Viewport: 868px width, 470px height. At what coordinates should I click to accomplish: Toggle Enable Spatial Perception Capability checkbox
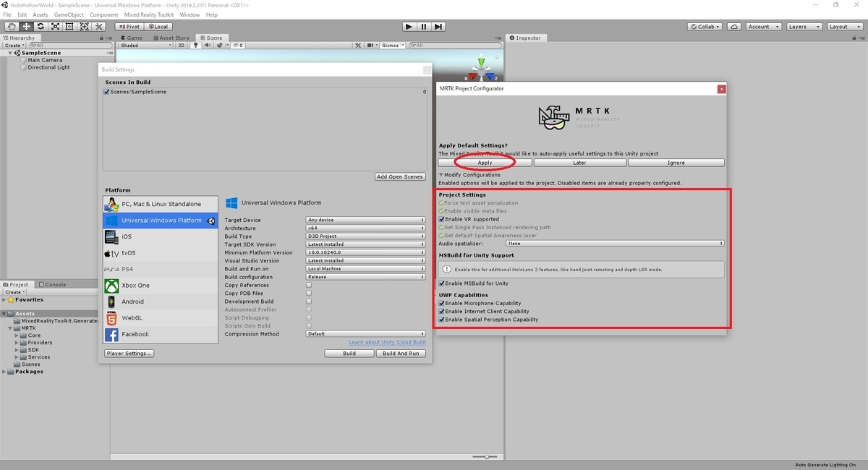(x=442, y=320)
